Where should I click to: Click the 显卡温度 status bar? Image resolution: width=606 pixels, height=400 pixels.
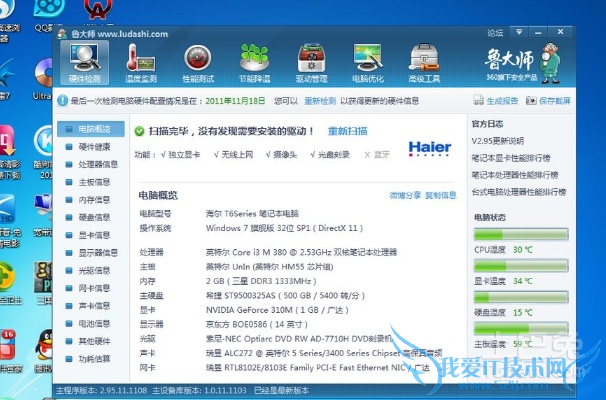pyautogui.click(x=521, y=266)
